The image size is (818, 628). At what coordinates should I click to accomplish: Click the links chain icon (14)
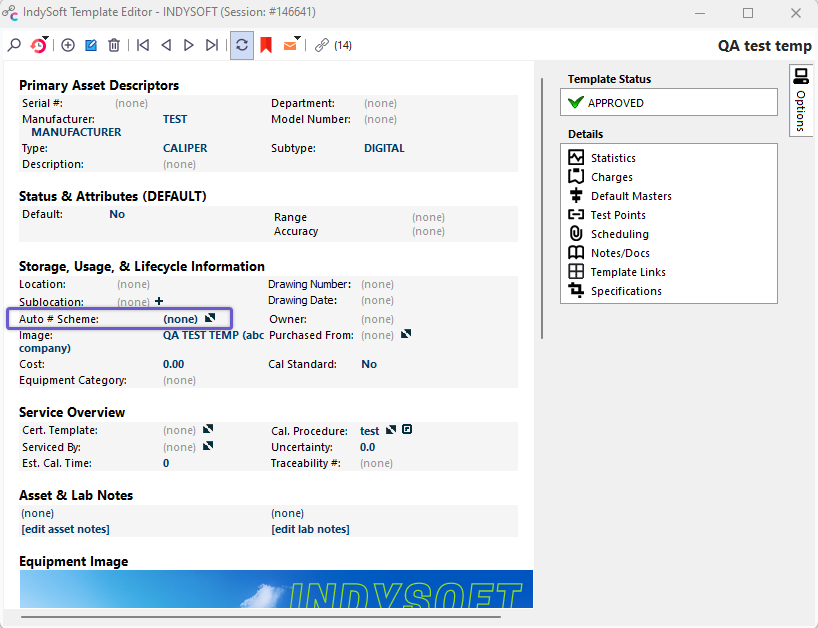321,45
